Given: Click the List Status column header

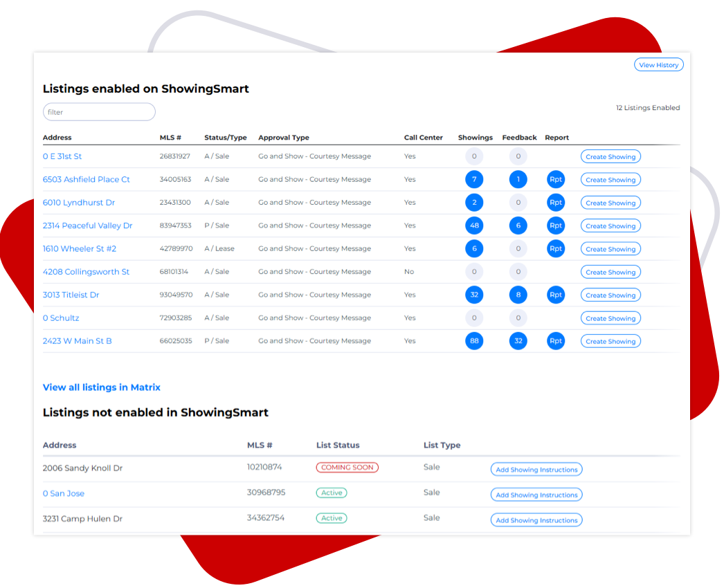Looking at the screenshot, I should click(x=338, y=445).
